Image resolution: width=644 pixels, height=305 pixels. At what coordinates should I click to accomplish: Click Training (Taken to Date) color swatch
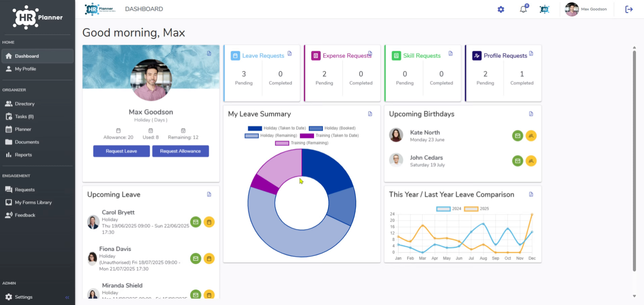click(307, 136)
